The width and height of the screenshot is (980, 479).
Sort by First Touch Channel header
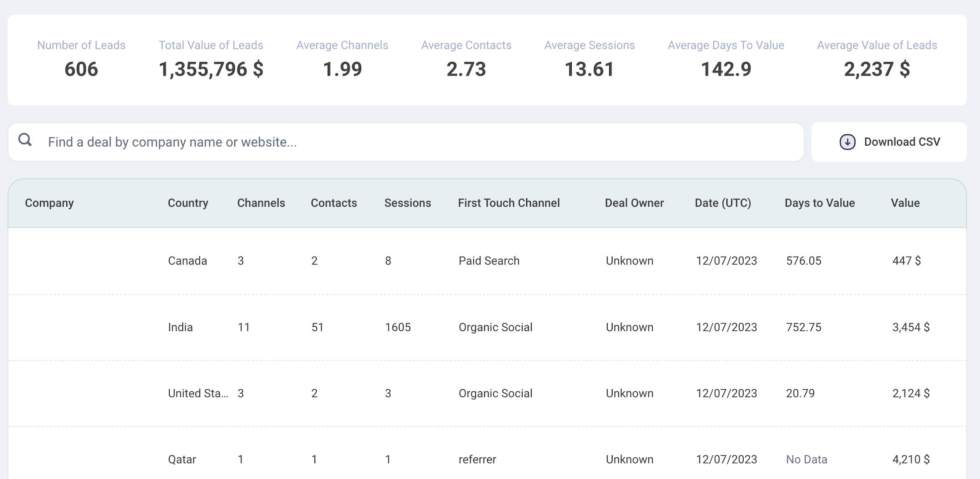509,203
